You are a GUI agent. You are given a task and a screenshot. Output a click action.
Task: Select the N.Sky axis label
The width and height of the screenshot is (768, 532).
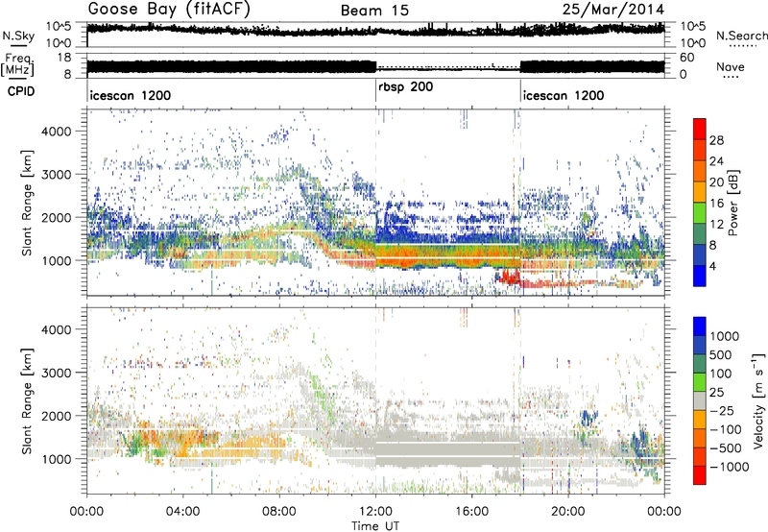(18, 36)
